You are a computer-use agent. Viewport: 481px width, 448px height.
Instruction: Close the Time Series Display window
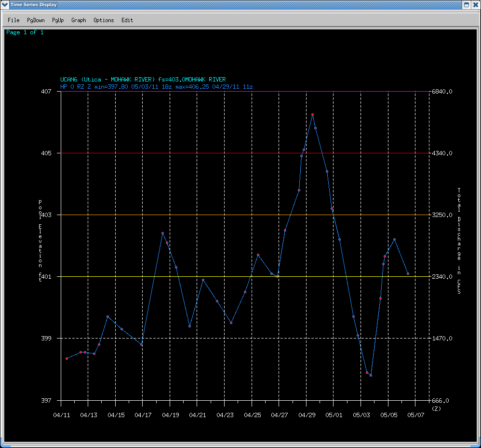click(x=476, y=5)
